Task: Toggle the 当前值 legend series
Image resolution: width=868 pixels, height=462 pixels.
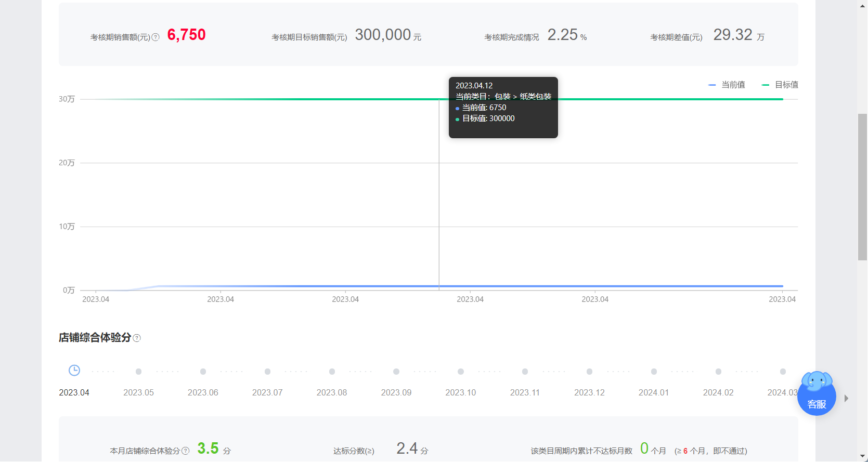Action: [727, 85]
